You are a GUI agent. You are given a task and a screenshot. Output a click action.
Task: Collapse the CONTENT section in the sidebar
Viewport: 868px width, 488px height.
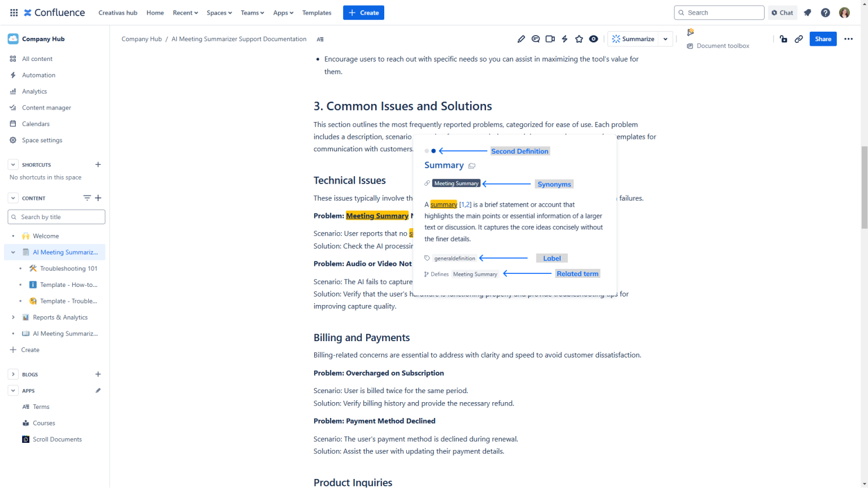(12, 198)
